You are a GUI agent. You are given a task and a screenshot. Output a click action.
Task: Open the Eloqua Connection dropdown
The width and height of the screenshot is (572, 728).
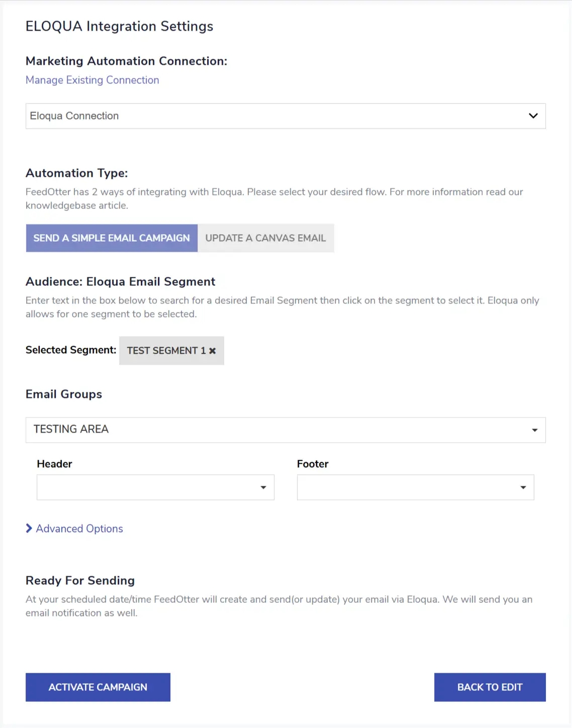pyautogui.click(x=285, y=116)
